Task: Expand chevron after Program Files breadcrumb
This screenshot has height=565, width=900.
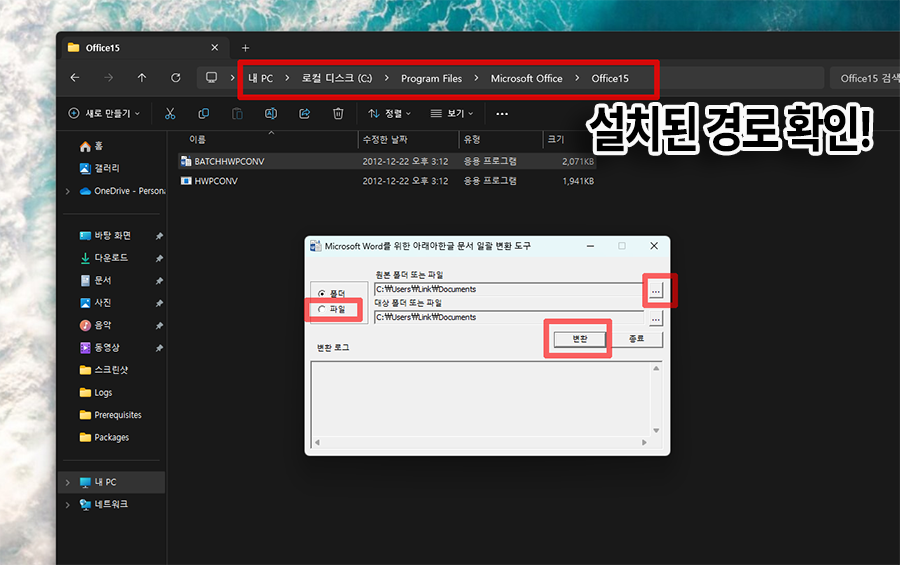Action: pyautogui.click(x=476, y=78)
